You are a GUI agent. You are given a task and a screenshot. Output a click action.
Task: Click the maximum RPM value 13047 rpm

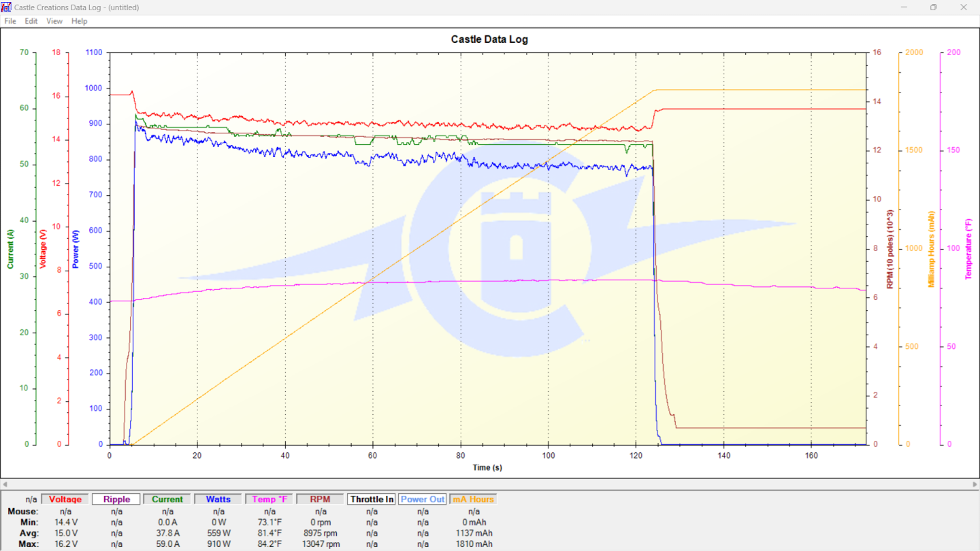(321, 544)
